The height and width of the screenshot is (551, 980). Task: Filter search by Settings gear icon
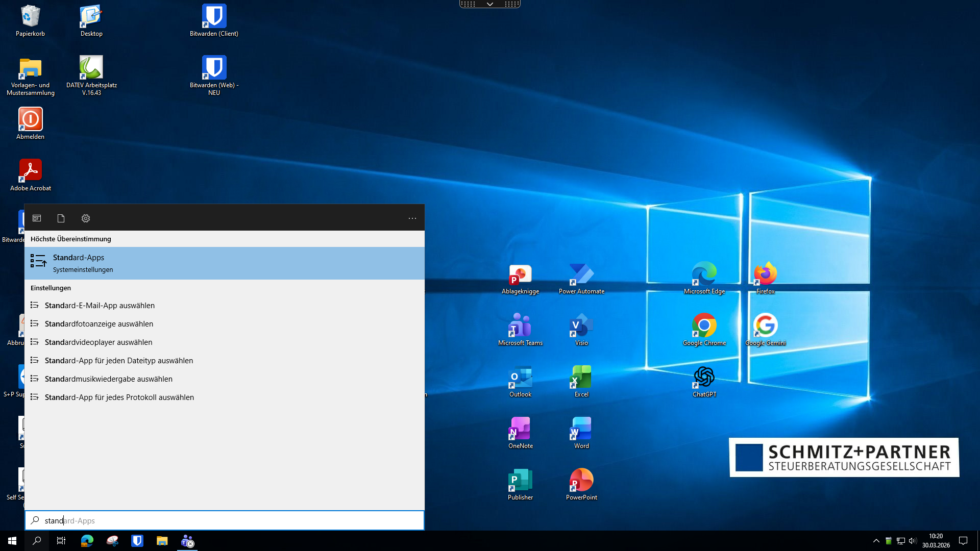[x=86, y=218]
